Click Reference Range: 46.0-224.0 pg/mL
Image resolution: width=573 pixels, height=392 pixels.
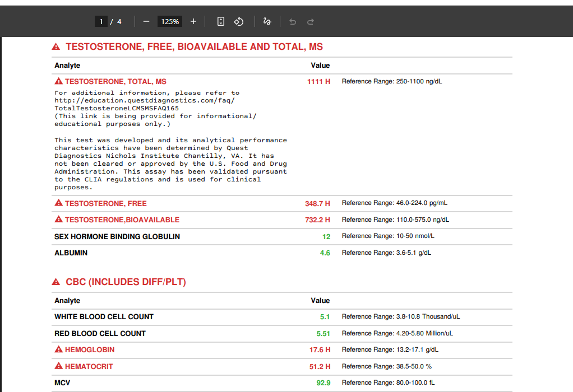[x=394, y=203]
